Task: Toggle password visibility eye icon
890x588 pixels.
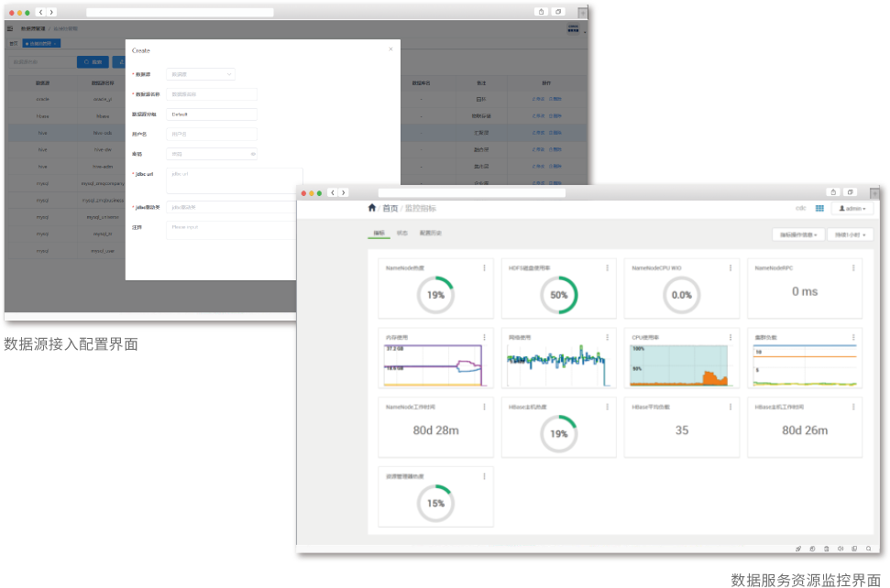Action: pos(253,154)
